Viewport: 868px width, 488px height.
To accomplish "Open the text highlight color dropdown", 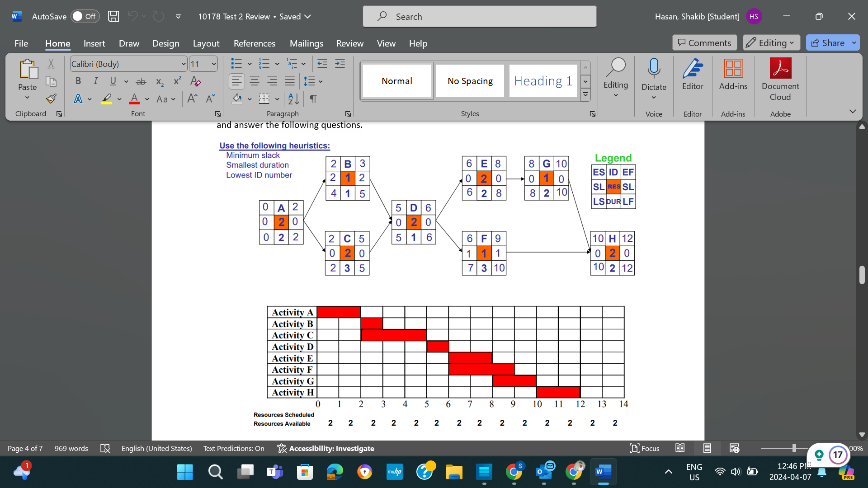I will click(119, 99).
